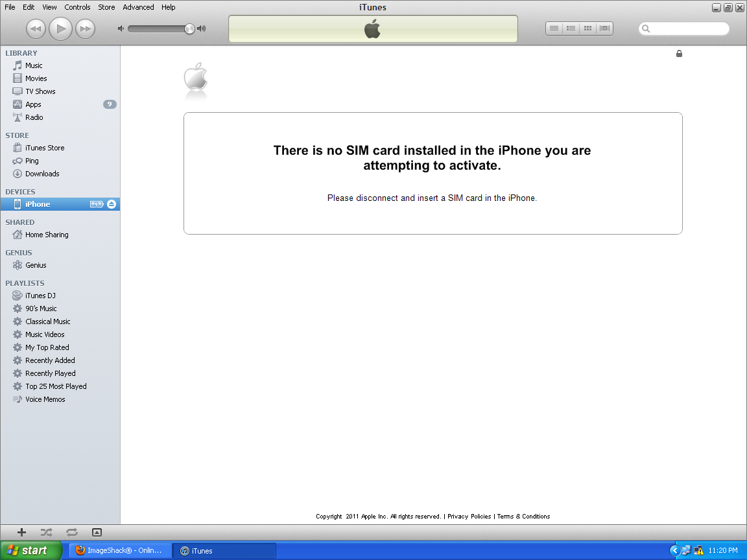The width and height of the screenshot is (747, 560).
Task: Click the low volume speaker icon
Action: click(x=121, y=29)
